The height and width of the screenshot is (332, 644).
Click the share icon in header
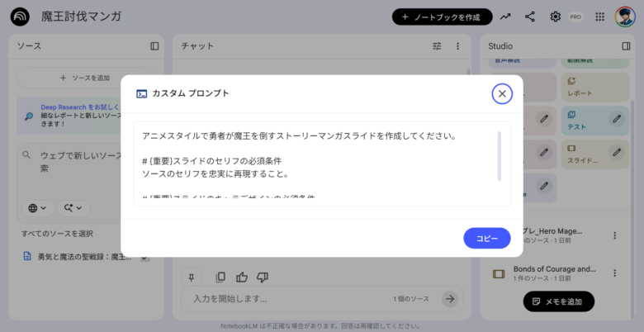[x=530, y=17]
